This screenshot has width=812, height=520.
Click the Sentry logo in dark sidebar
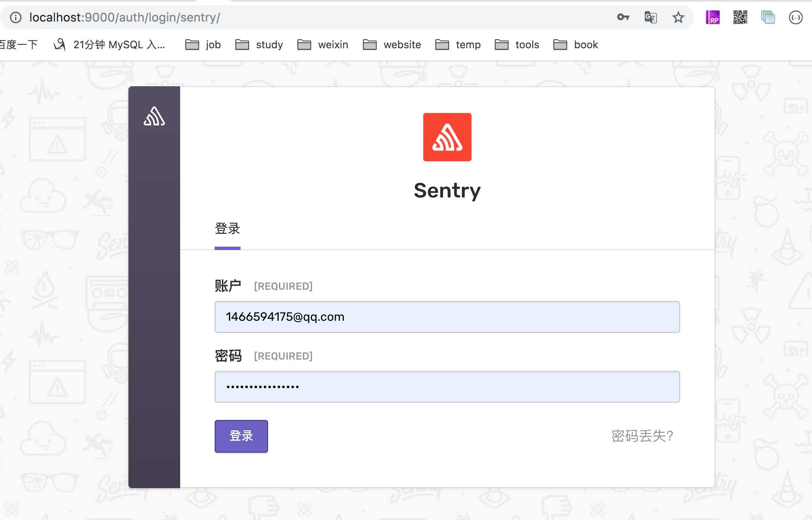[x=154, y=116]
